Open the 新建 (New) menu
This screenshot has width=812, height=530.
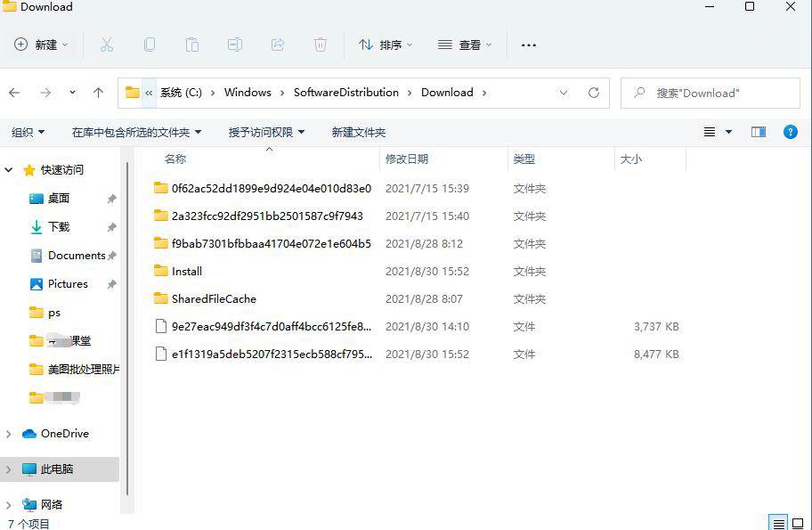[39, 43]
